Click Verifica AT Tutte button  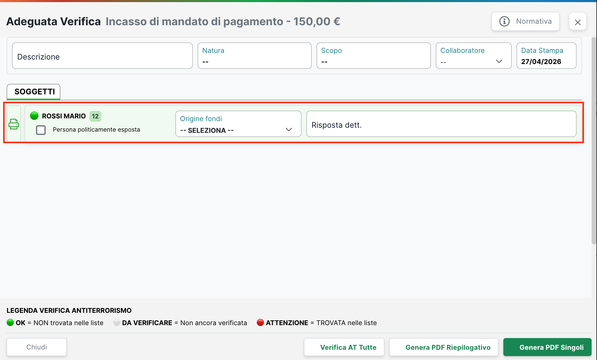coord(344,347)
